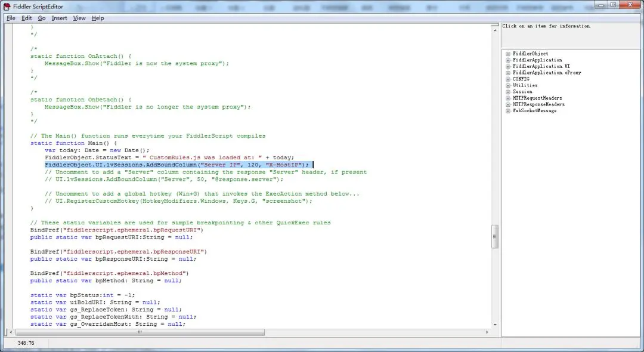Expand the HTTPRequestHeaders node

(508, 98)
